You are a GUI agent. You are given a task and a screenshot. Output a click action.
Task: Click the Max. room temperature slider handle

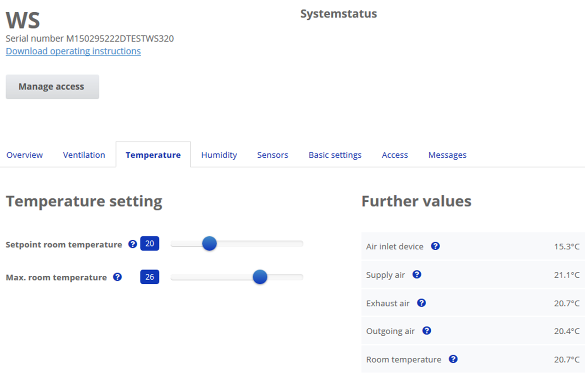260,277
